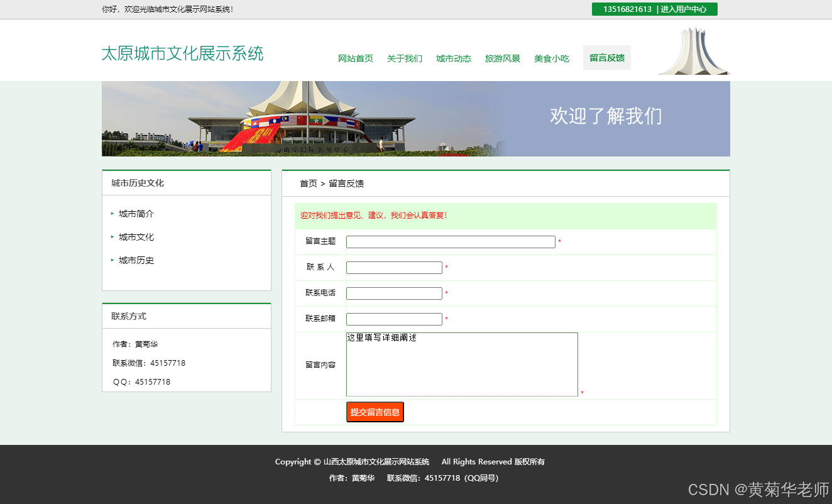Click the arrow bullet beside 城市历史
Viewport: 832px width, 504px height.
pos(112,260)
